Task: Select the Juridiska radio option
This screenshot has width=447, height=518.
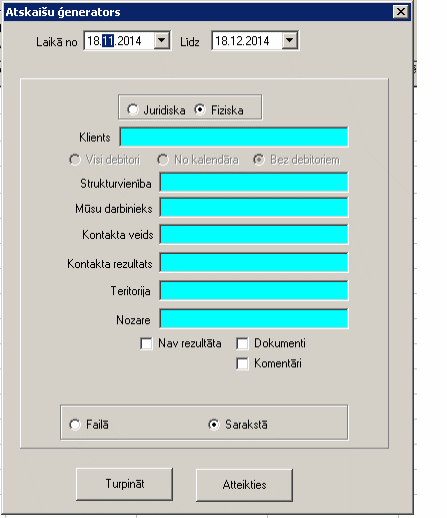Action: pos(133,109)
